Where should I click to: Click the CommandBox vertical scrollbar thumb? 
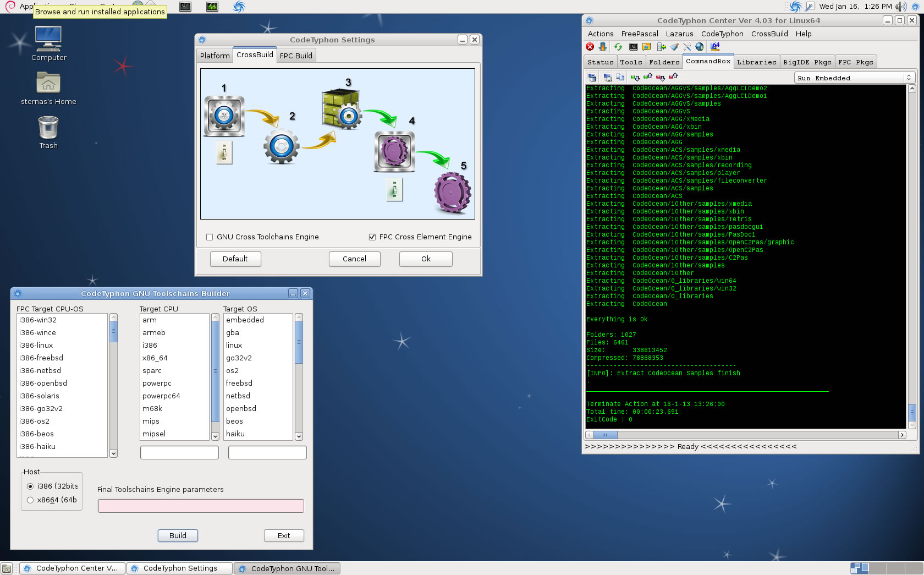pyautogui.click(x=911, y=412)
